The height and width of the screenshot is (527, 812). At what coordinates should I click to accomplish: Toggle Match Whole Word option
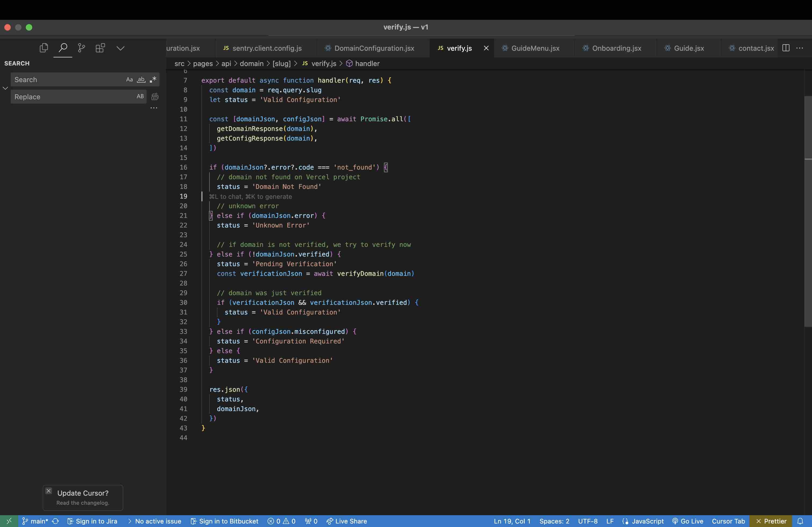click(x=141, y=80)
